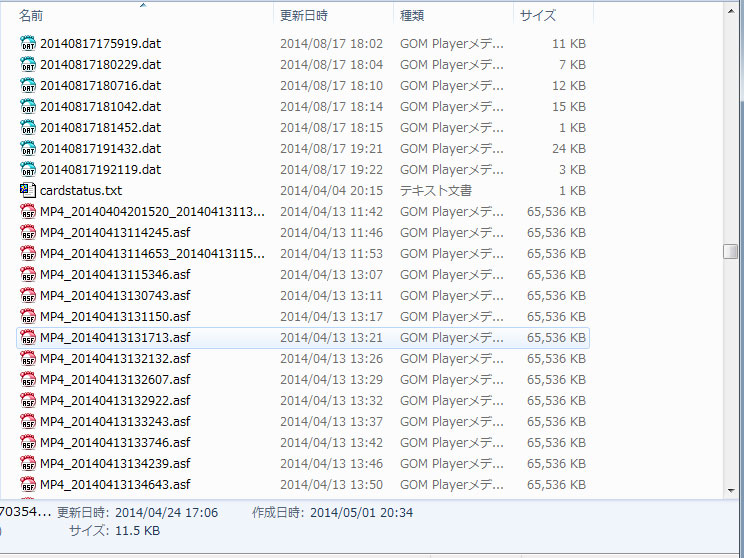This screenshot has height=558, width=744.
Task: Select file name MP4_20140413134643.asf
Action: [x=115, y=484]
